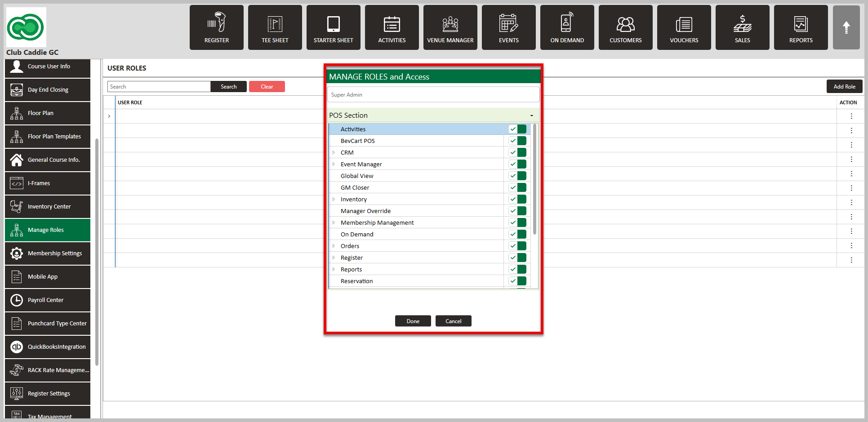Image resolution: width=868 pixels, height=422 pixels.
Task: Open action menu for last role row
Action: coord(851,260)
